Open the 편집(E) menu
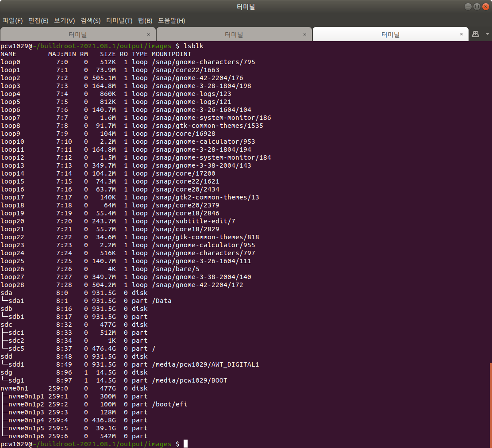Viewport: 492px width, 448px height. click(x=38, y=20)
